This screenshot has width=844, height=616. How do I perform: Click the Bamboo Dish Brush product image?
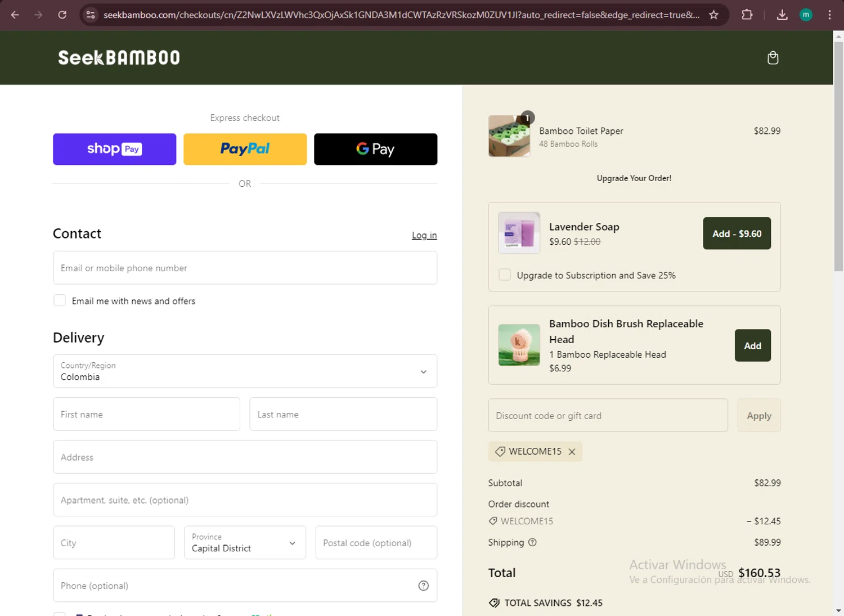tap(519, 345)
